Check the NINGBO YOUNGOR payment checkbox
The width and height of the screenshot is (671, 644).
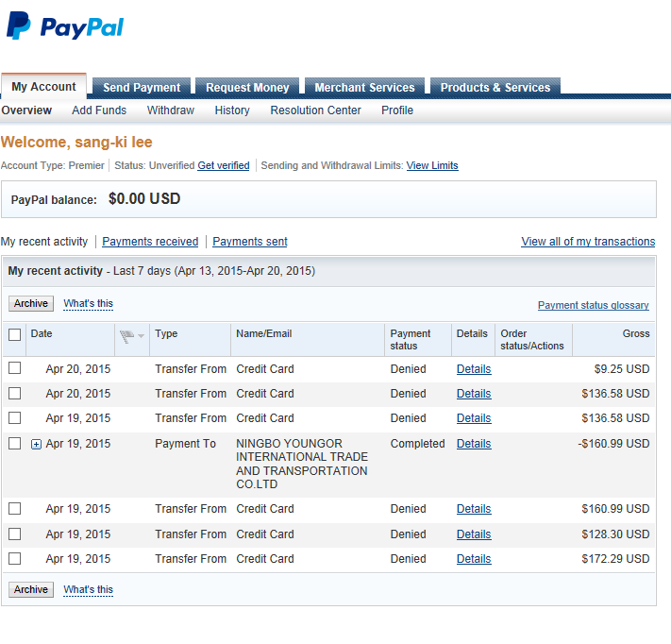pos(14,443)
